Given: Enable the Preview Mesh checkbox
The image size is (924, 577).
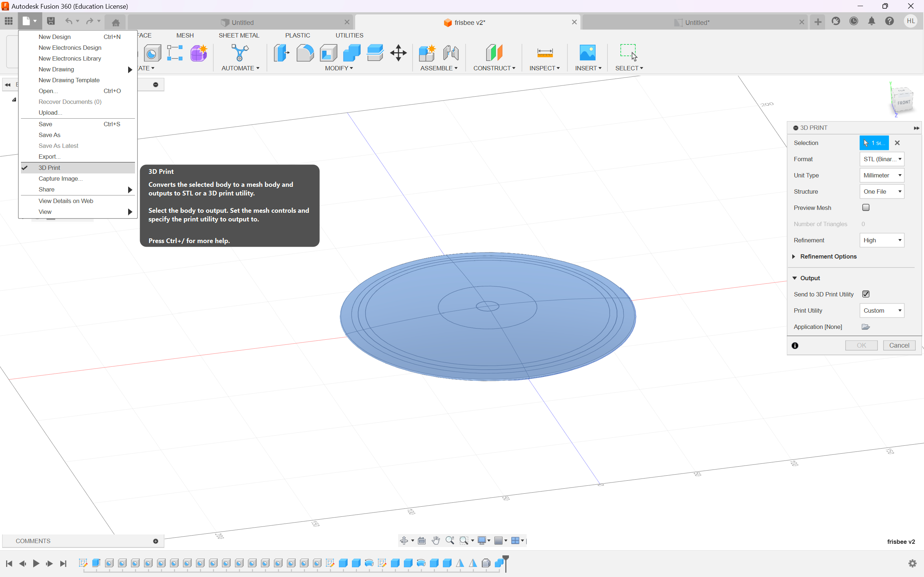Looking at the screenshot, I should pos(866,207).
